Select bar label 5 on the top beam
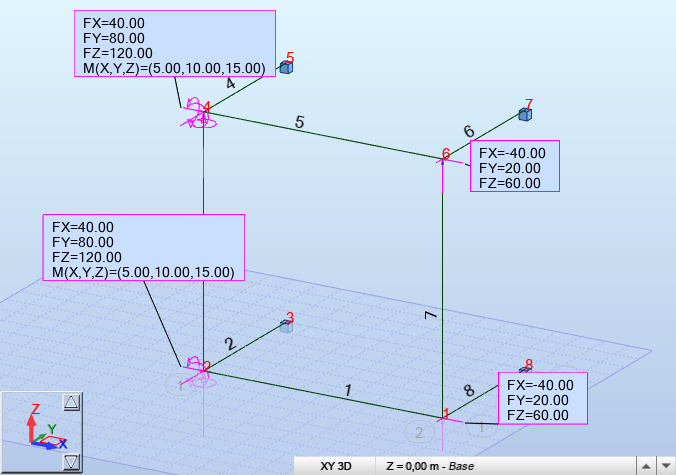 300,122
